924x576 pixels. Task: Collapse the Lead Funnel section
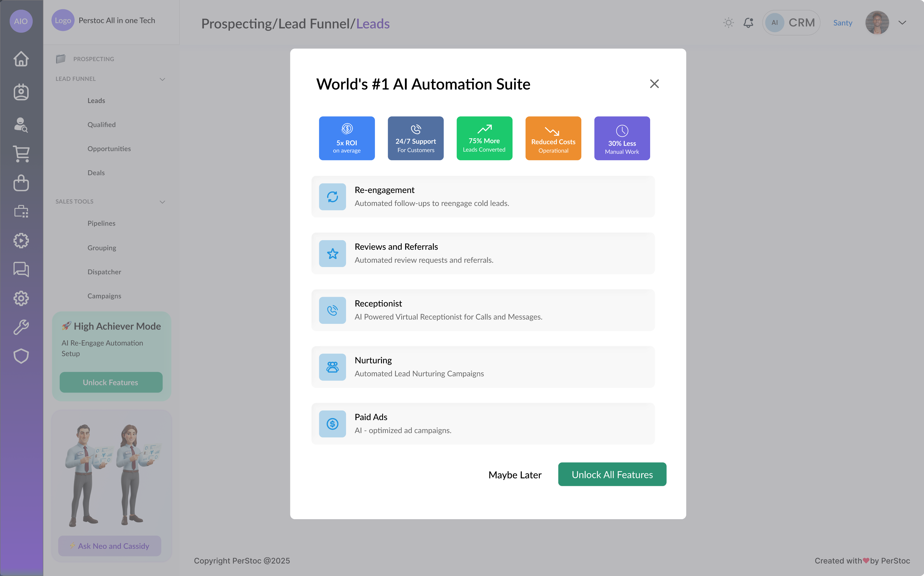click(162, 79)
